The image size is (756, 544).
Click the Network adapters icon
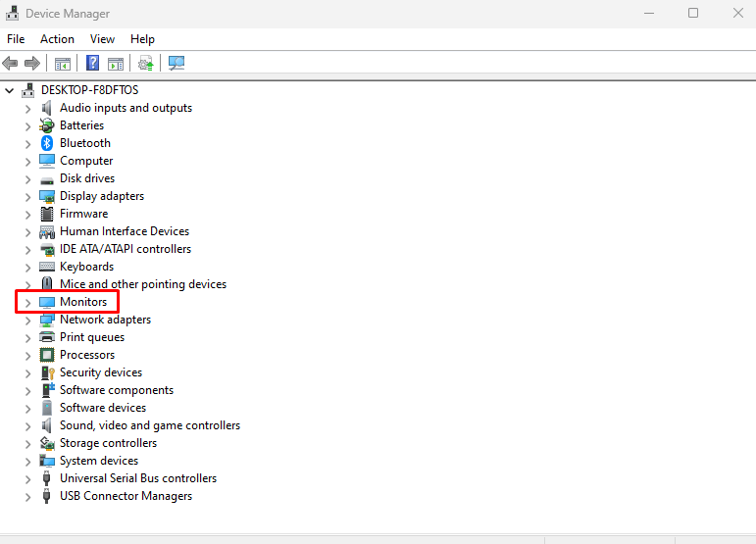(47, 320)
